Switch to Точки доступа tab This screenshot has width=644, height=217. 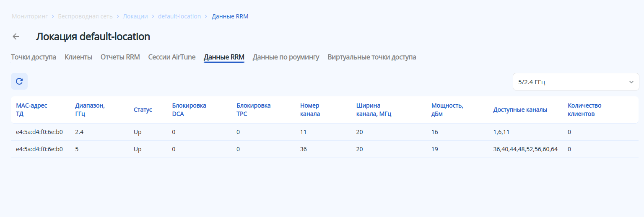pos(34,57)
